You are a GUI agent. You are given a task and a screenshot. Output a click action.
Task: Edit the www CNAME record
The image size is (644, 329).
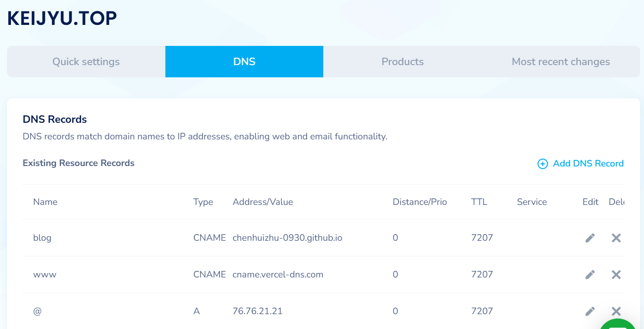(590, 274)
